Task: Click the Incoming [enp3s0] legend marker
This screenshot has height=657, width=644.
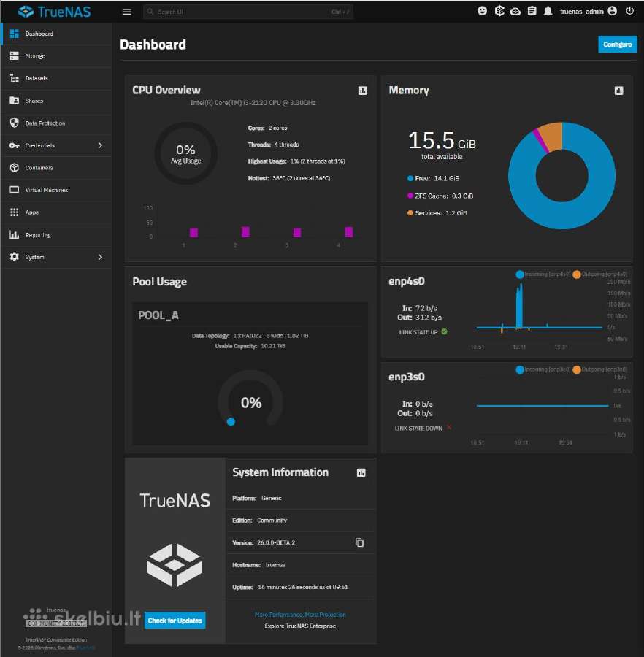Action: 520,369
